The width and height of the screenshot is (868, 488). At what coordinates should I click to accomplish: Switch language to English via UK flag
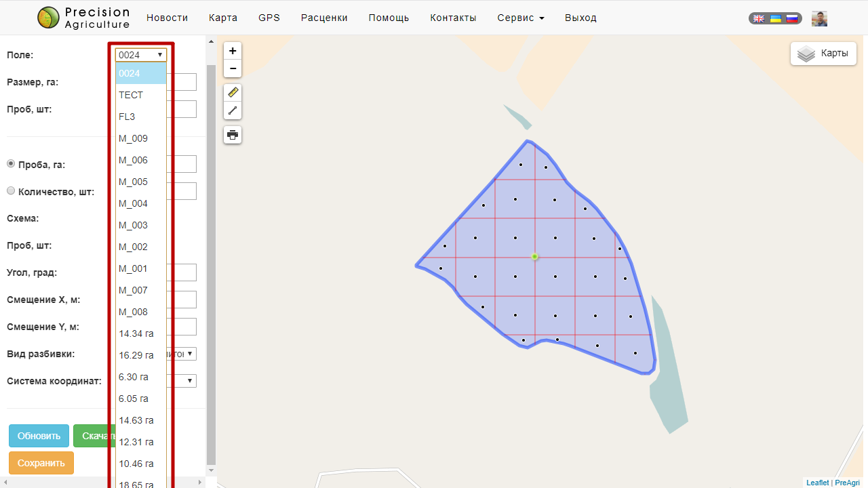[759, 19]
